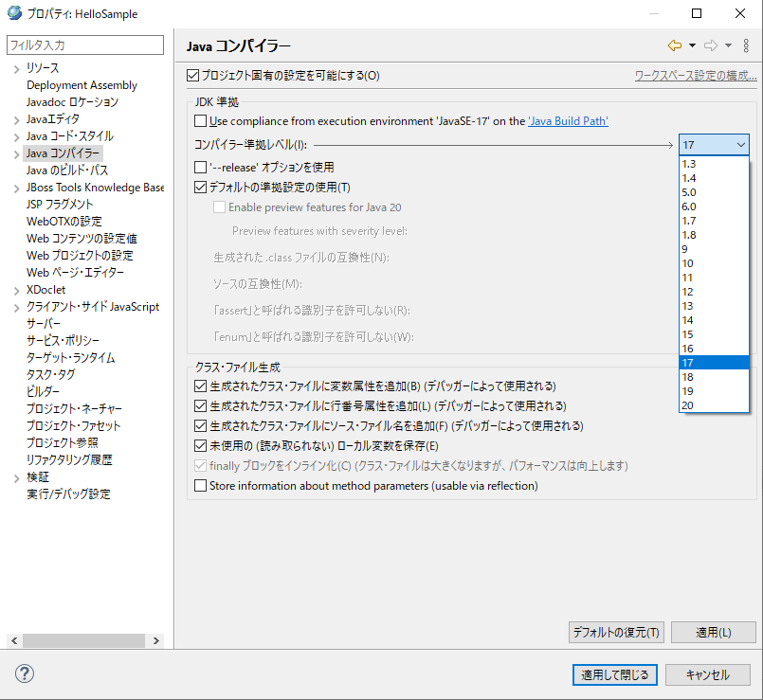Choose 1.8 from the compliance dropdown list
Image resolution: width=763 pixels, height=700 pixels.
[689, 235]
